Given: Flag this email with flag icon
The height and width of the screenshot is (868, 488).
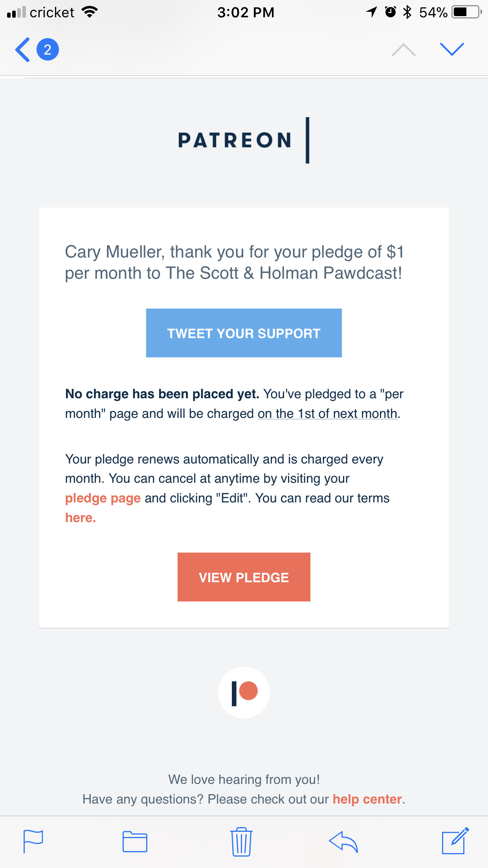Looking at the screenshot, I should click(x=33, y=841).
